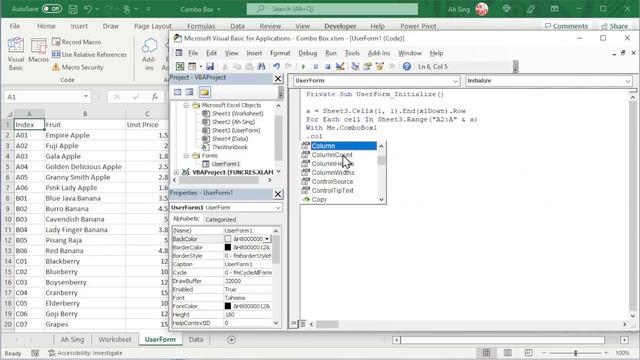Open Macro Security settings
Viewport: 640px width, 360px height.
78,67
